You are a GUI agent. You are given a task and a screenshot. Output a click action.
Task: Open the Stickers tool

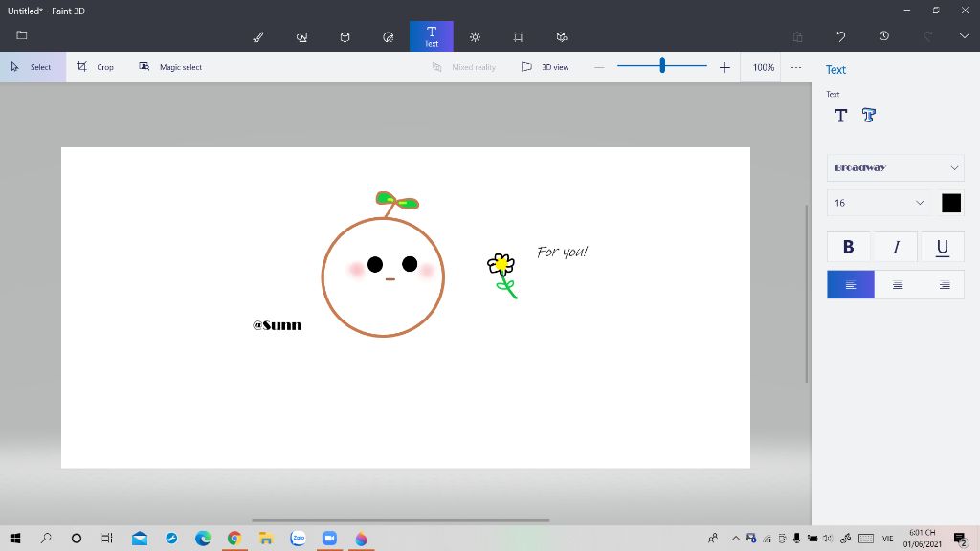tap(389, 37)
